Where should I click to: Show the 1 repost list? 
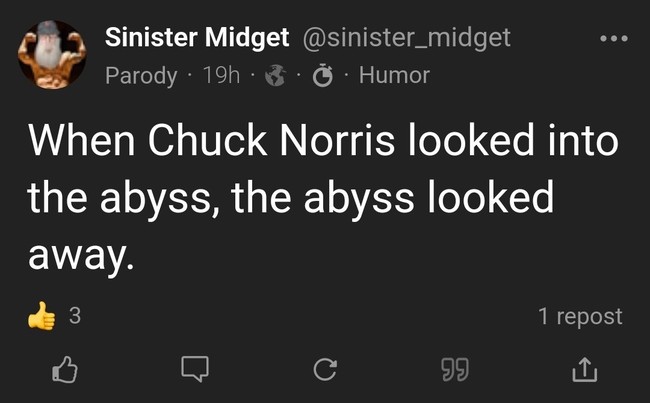[579, 317]
